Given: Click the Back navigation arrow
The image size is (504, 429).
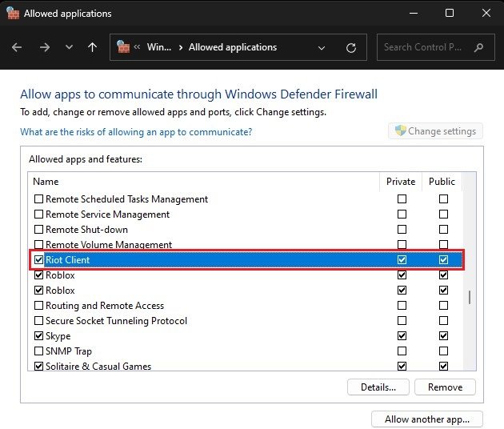Looking at the screenshot, I should coord(18,47).
